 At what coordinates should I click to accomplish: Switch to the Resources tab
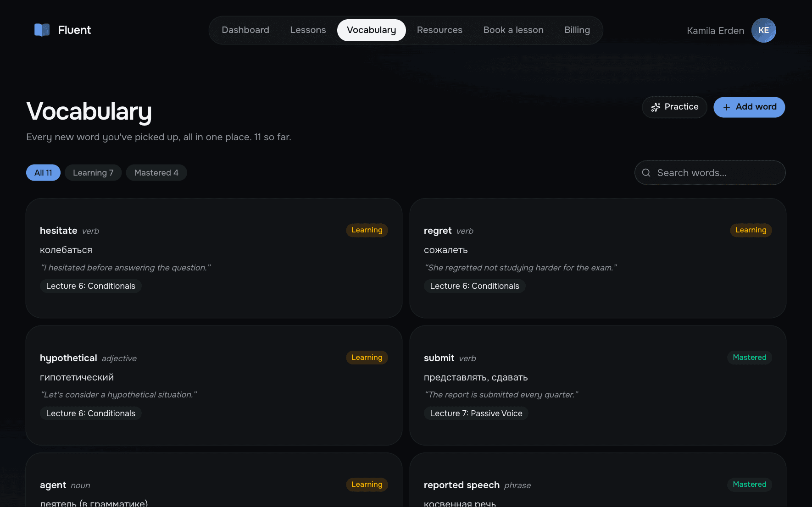pos(439,30)
